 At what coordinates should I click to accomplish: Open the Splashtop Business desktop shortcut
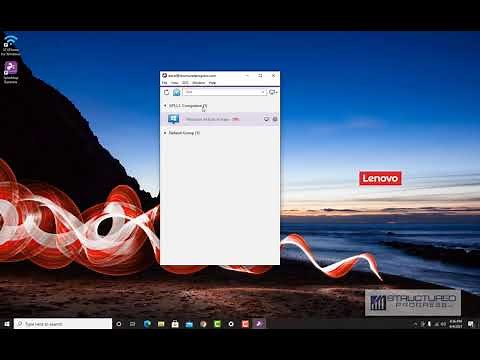click(x=11, y=72)
